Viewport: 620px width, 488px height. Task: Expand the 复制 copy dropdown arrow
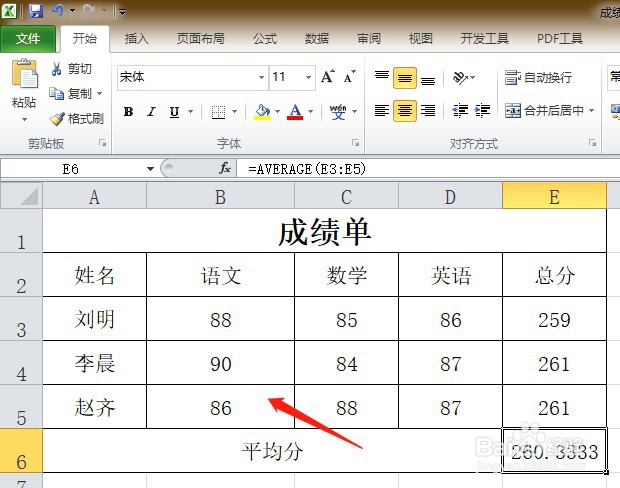pyautogui.click(x=100, y=94)
